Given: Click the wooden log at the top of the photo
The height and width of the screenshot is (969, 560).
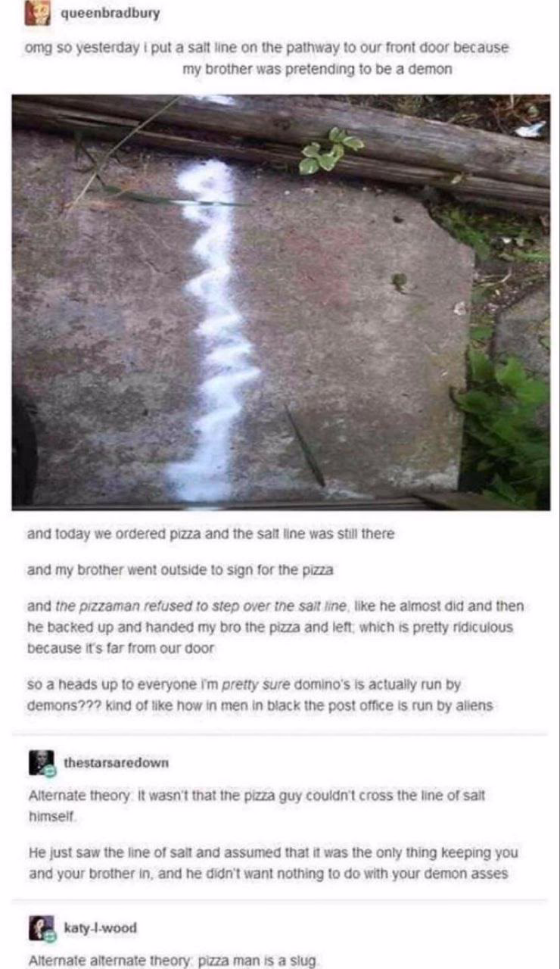Looking at the screenshot, I should [x=303, y=140].
